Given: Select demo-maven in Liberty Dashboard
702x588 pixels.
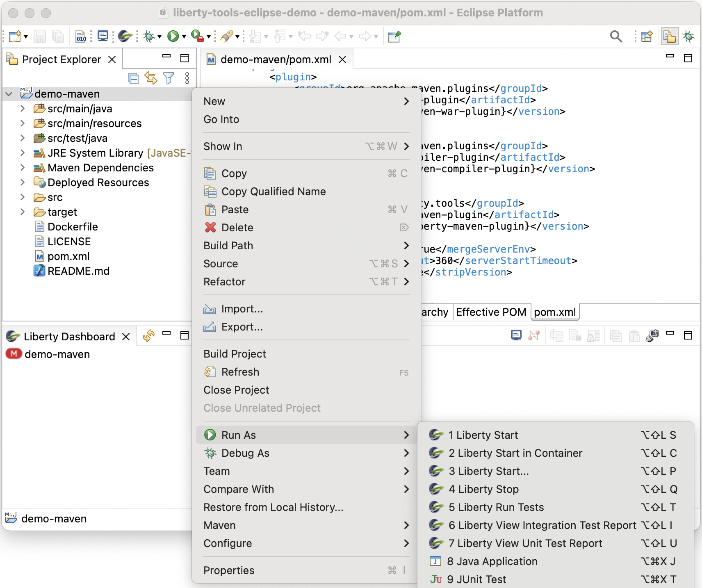Looking at the screenshot, I should 57,354.
